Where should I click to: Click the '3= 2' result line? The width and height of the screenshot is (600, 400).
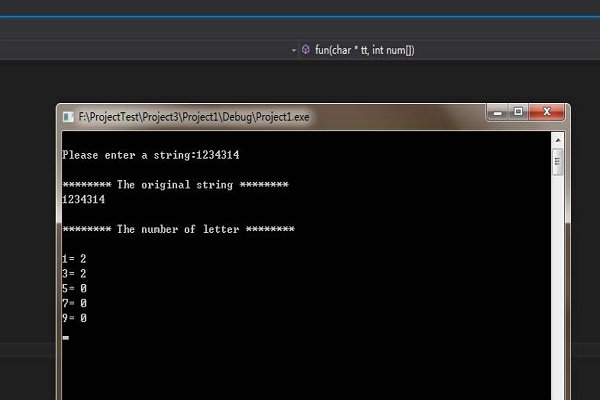click(74, 273)
